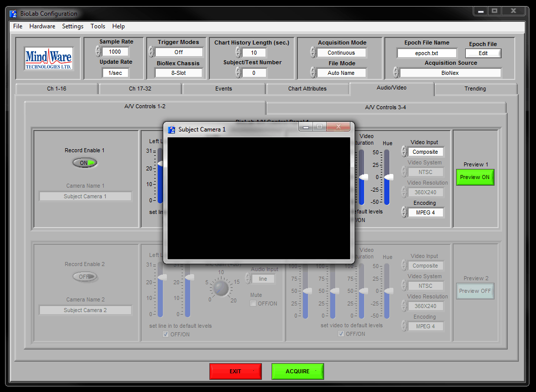Click the Mic Gain knob in panel 2

(221, 288)
